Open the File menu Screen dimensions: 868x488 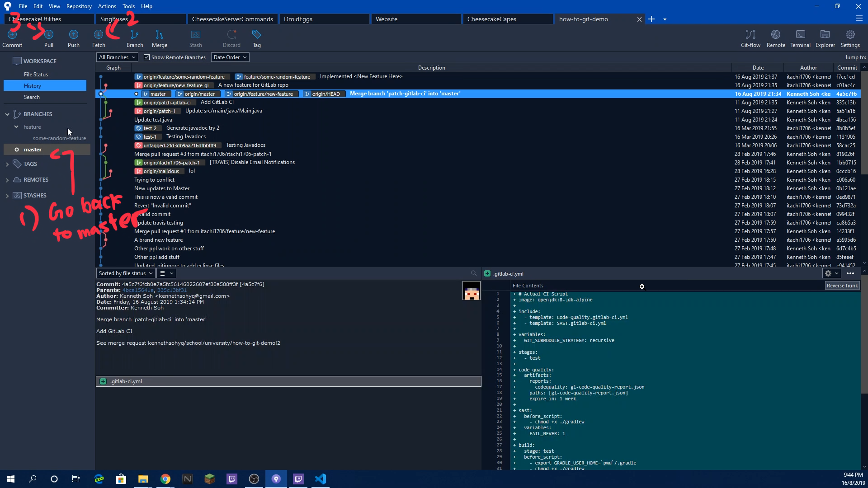pos(23,6)
